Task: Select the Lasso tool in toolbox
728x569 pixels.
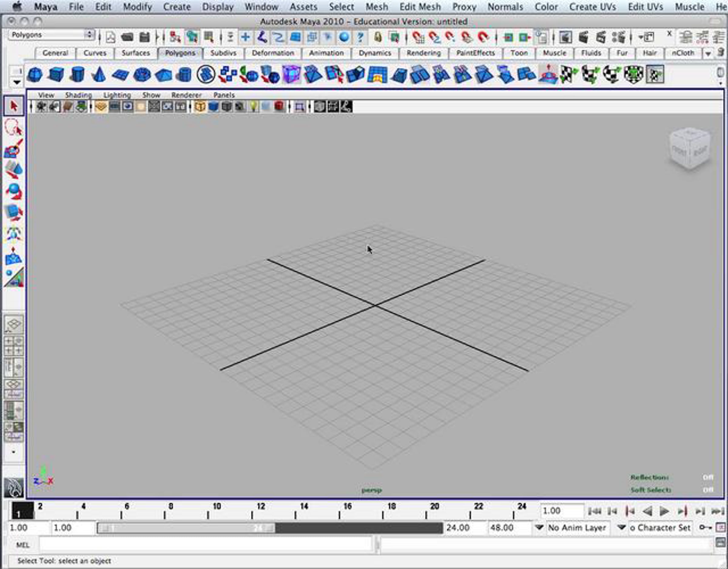Action: (13, 127)
